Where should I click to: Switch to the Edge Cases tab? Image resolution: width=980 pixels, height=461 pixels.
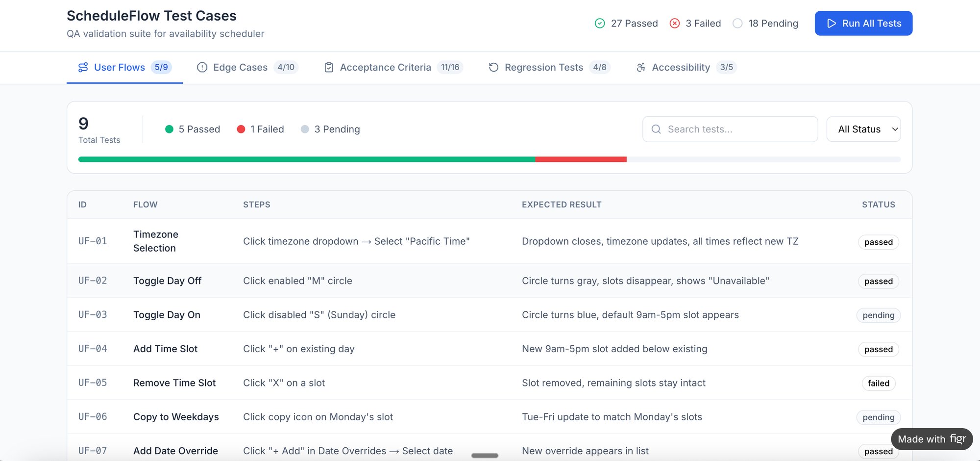(x=240, y=67)
